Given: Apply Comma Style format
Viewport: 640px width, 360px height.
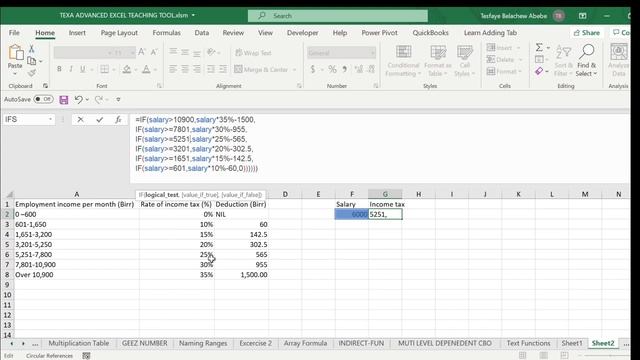Looking at the screenshot, I should (345, 69).
